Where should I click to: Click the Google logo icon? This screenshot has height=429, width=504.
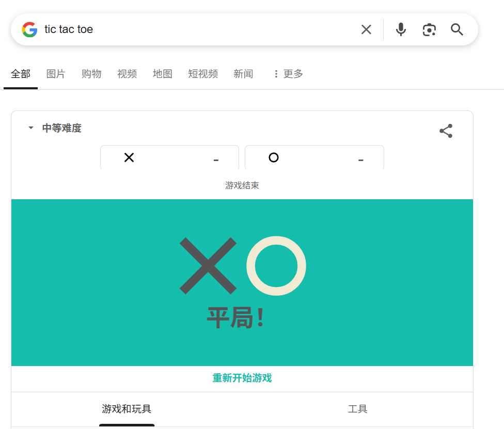[x=29, y=29]
